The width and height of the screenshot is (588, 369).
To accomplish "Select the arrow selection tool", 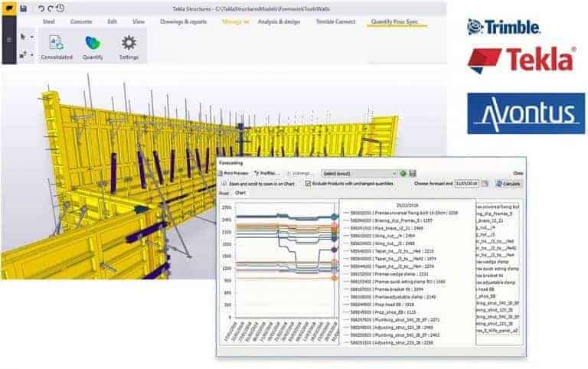I will pyautogui.click(x=23, y=37).
